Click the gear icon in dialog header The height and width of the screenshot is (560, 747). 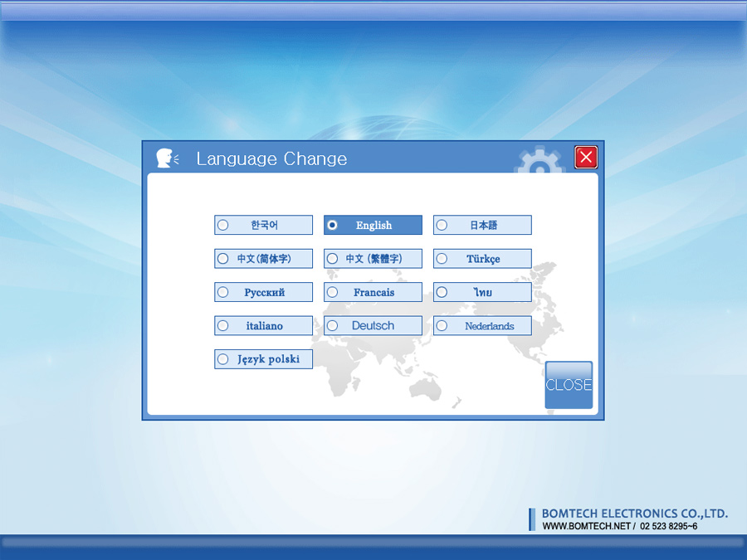click(539, 163)
